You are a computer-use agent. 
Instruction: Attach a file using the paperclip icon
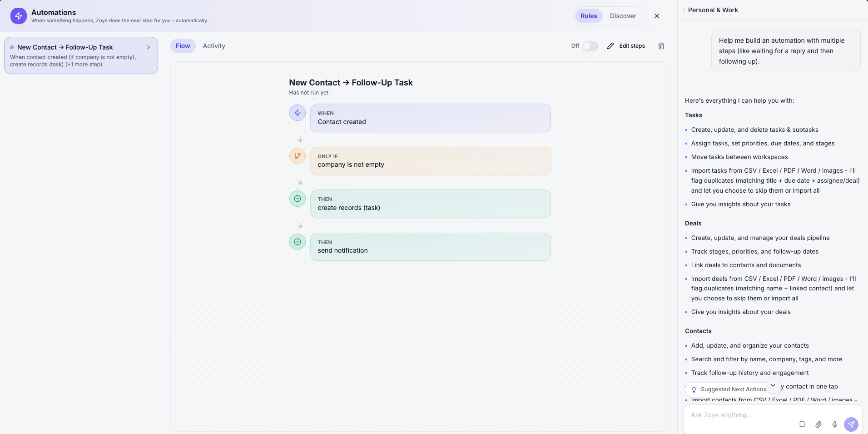[818, 424]
